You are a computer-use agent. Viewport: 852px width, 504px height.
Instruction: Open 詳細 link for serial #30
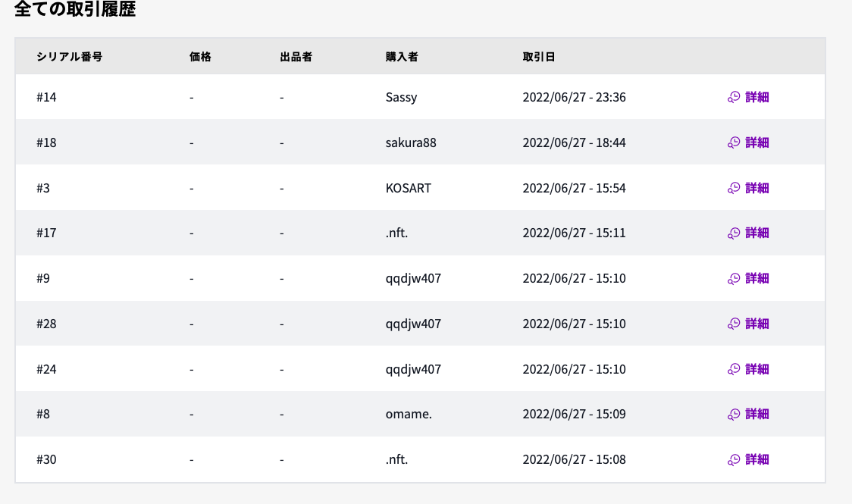757,459
